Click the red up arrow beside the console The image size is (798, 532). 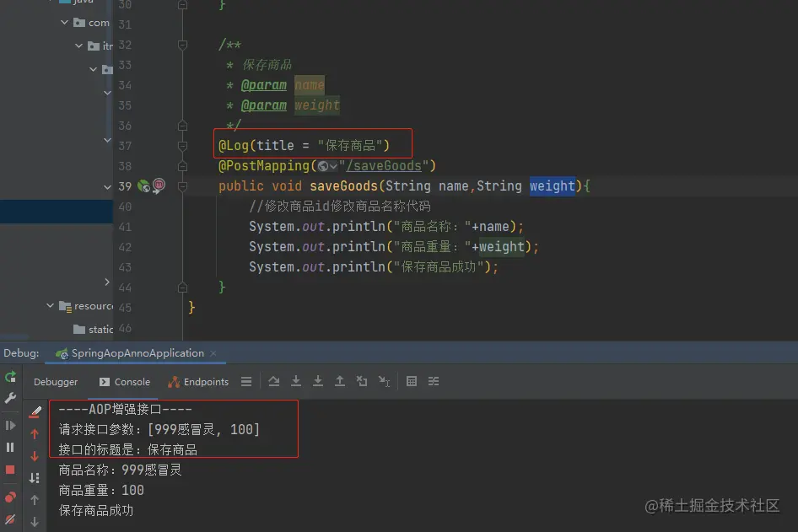click(35, 434)
